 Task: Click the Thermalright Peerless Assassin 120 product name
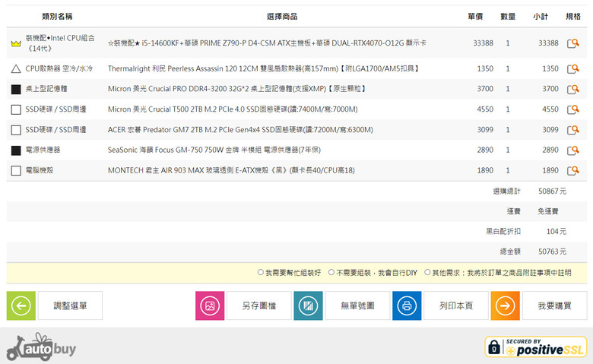[x=264, y=68]
